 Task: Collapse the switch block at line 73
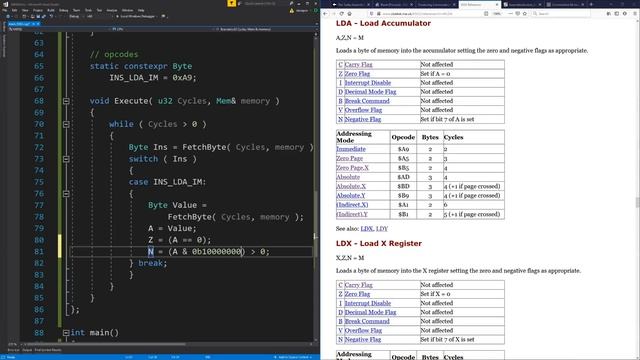coord(66,159)
